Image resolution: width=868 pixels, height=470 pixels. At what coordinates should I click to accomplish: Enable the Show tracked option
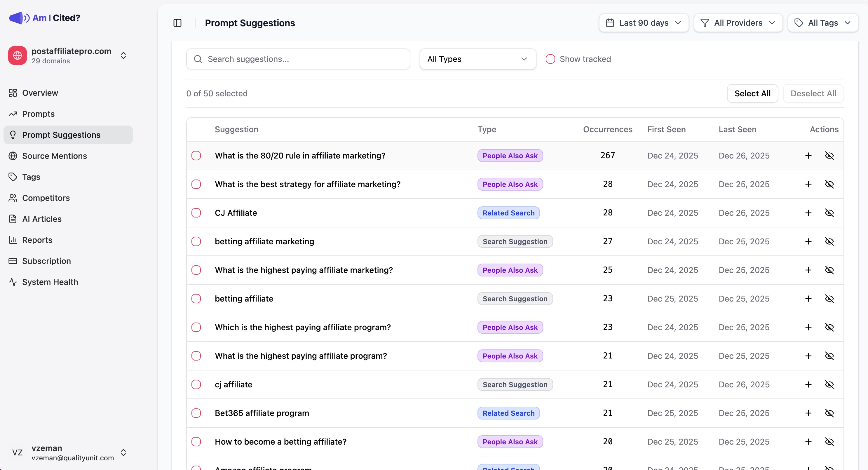coord(550,59)
